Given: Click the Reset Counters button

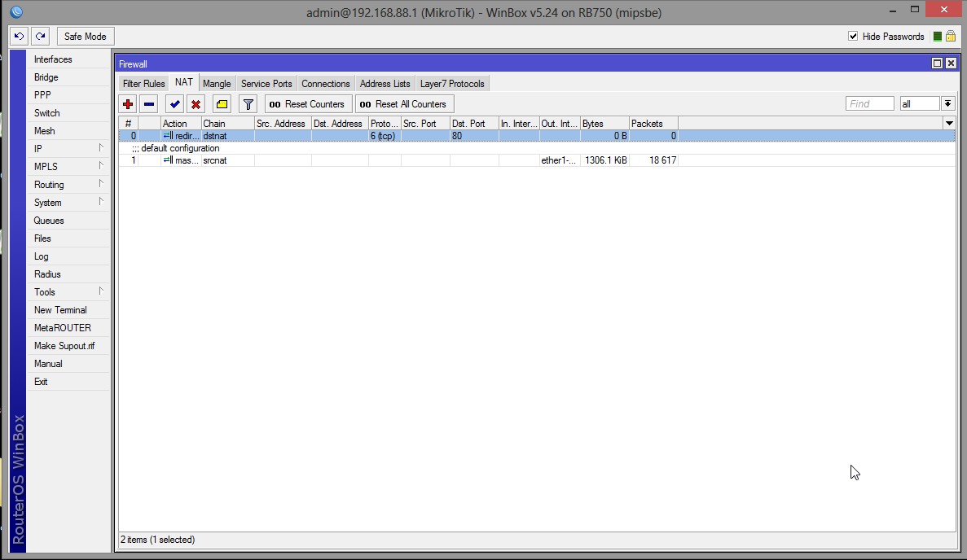Looking at the screenshot, I should coord(309,104).
